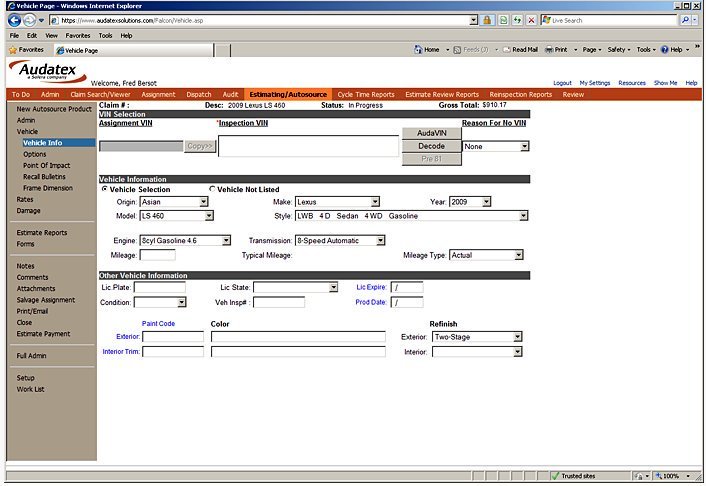This screenshot has height=486, width=706.
Task: Open the Condition dropdown
Action: pos(160,302)
